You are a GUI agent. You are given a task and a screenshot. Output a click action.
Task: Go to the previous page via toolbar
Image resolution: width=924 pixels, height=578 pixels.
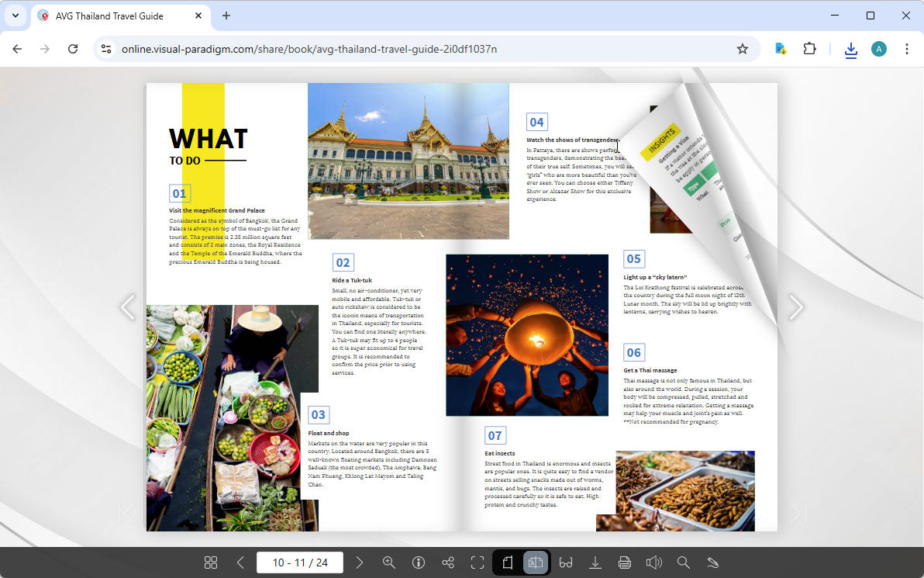240,562
